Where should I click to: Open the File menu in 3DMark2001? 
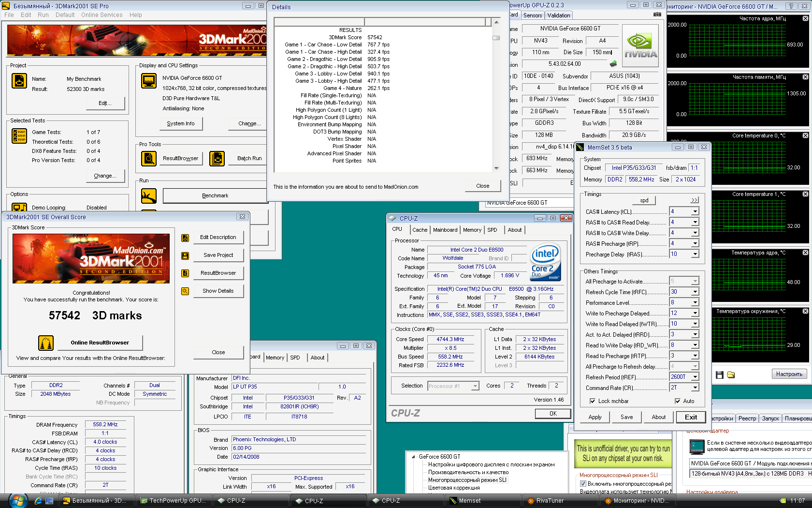point(9,15)
